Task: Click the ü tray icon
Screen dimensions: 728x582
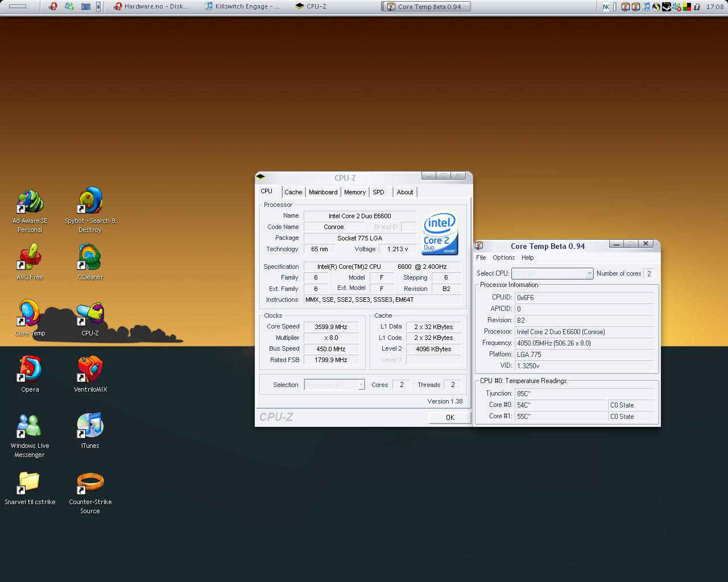Action: [x=697, y=7]
